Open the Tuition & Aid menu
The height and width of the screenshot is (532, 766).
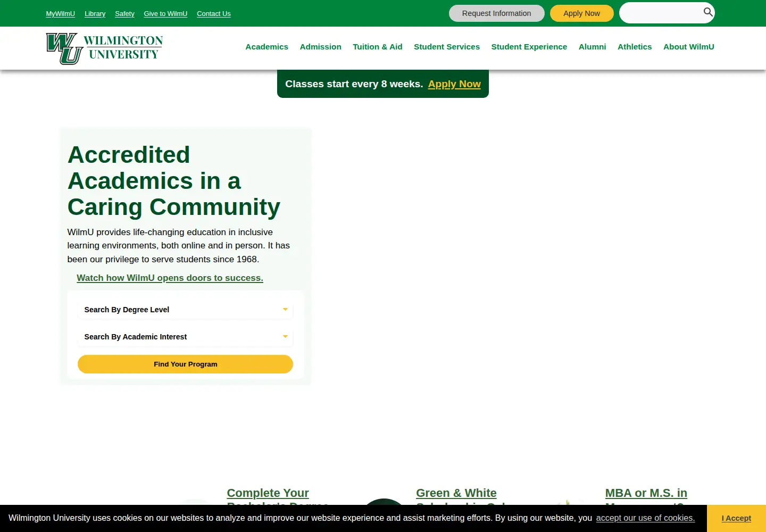click(x=378, y=47)
